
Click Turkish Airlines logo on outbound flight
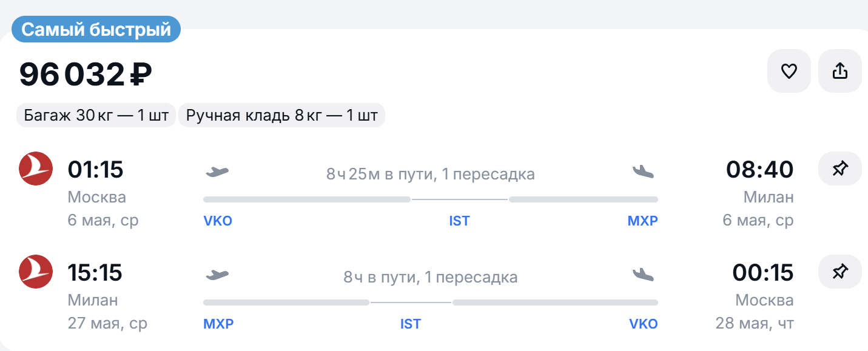click(36, 169)
